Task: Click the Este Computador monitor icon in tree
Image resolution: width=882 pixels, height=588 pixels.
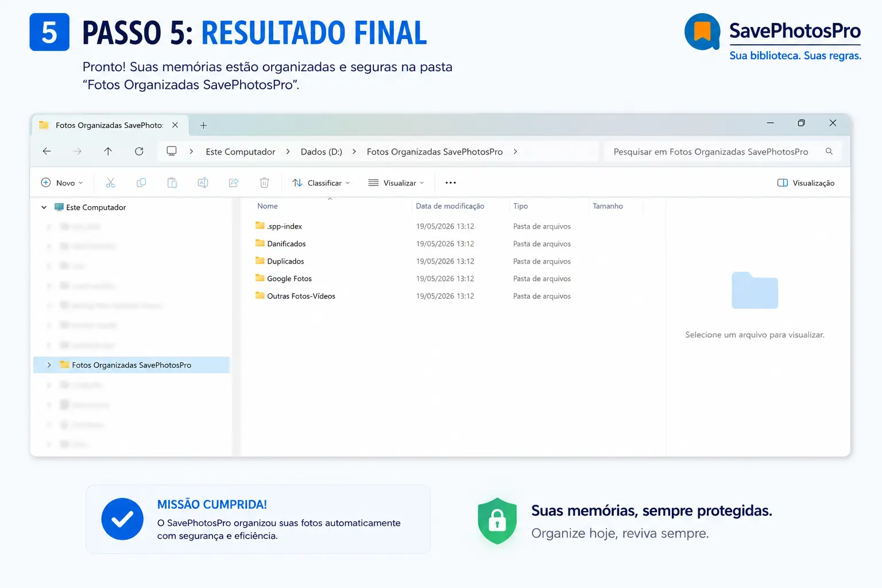Action: [59, 207]
